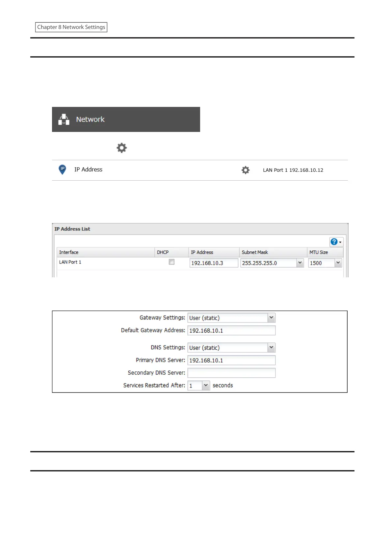Click the Subnet Mask value 255.255.255.0
This screenshot has height=554, width=392.
coord(268,263)
